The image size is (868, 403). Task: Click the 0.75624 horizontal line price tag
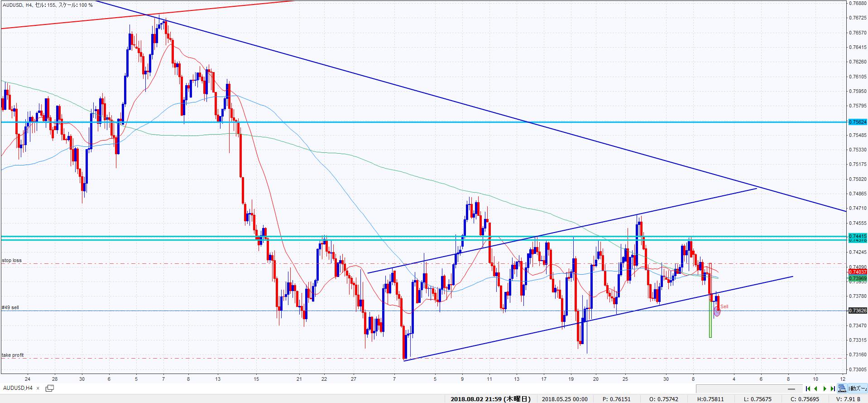[x=857, y=122]
